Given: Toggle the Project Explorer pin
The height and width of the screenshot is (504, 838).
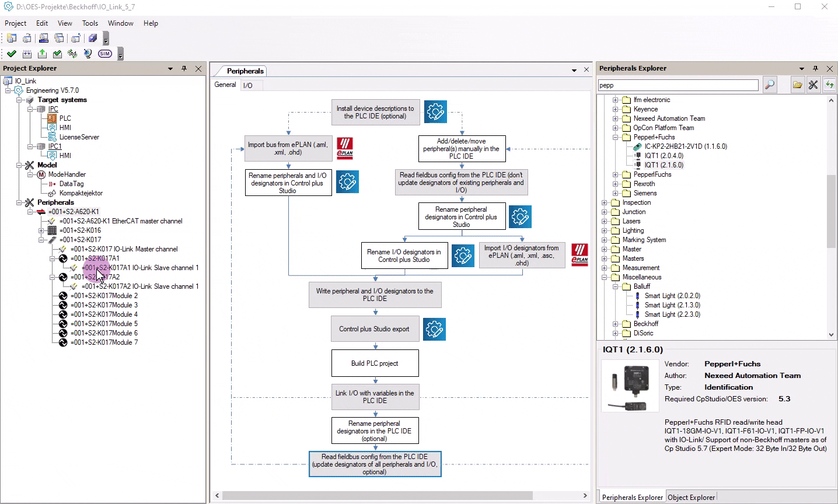Looking at the screenshot, I should [x=184, y=68].
